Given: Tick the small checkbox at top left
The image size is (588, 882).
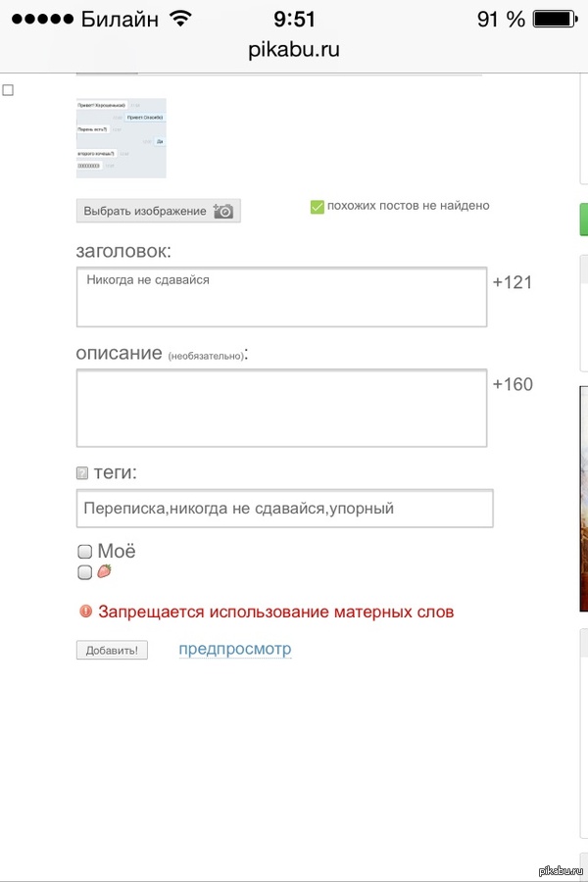Looking at the screenshot, I should pos(8,90).
